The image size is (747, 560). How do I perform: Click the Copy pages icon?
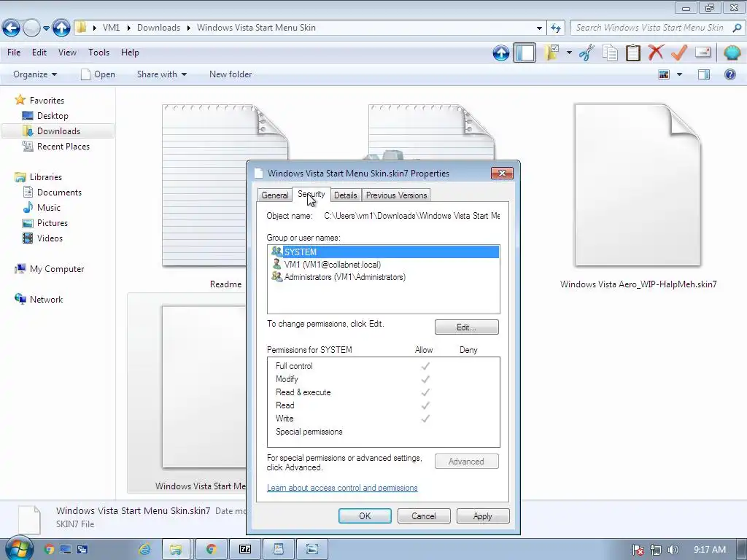pyautogui.click(x=610, y=52)
